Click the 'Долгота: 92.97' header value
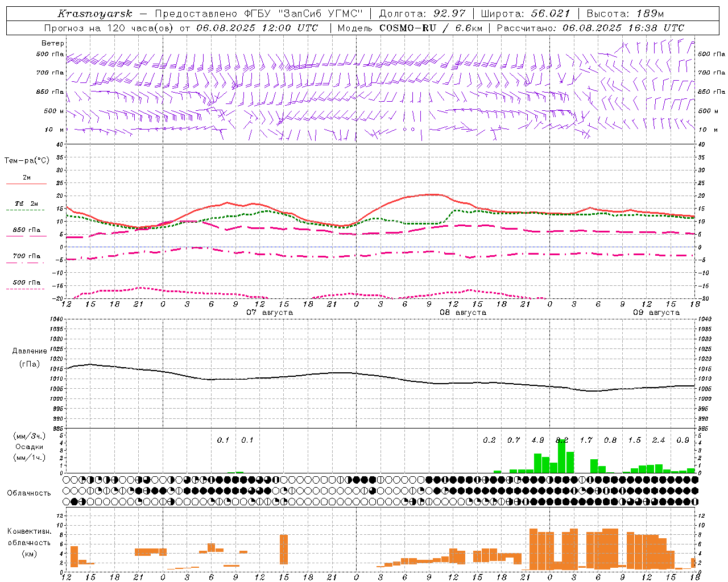728x582 pixels. point(422,14)
